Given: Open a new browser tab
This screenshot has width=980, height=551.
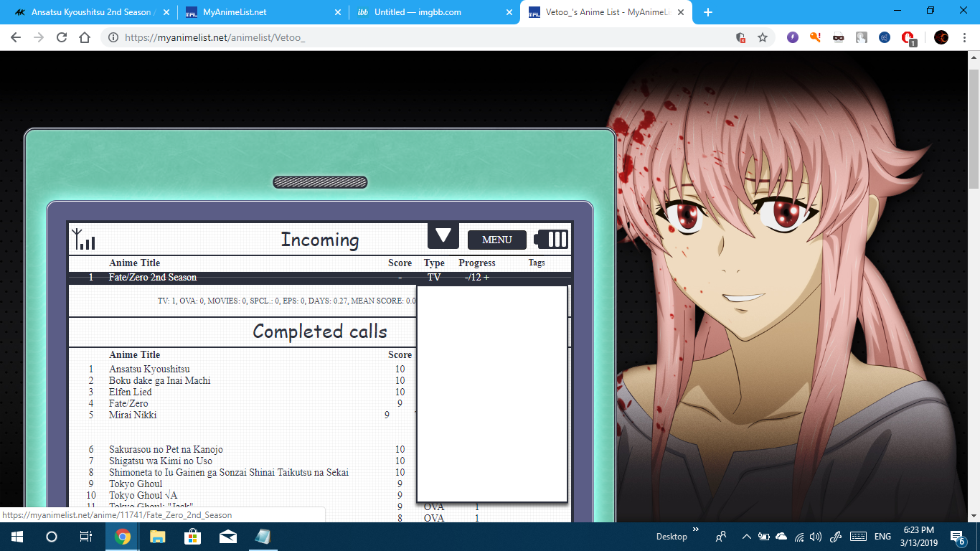Looking at the screenshot, I should pos(708,12).
